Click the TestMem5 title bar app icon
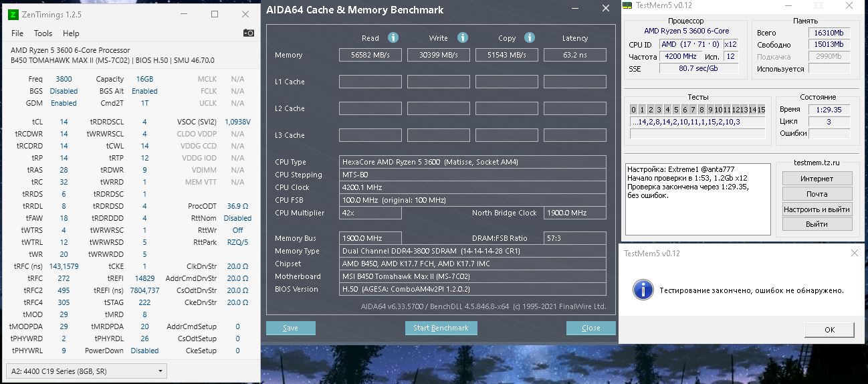Image resolution: width=868 pixels, height=384 pixels. (x=628, y=5)
